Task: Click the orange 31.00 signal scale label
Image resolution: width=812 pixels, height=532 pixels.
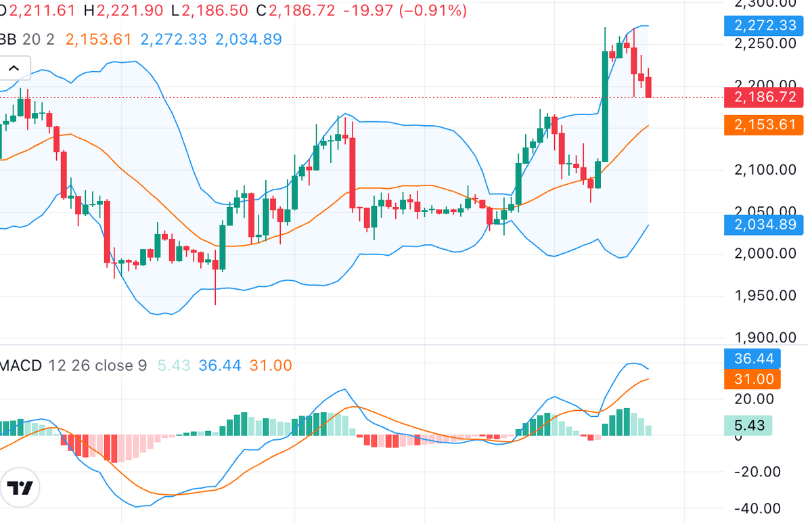Action: tap(752, 379)
